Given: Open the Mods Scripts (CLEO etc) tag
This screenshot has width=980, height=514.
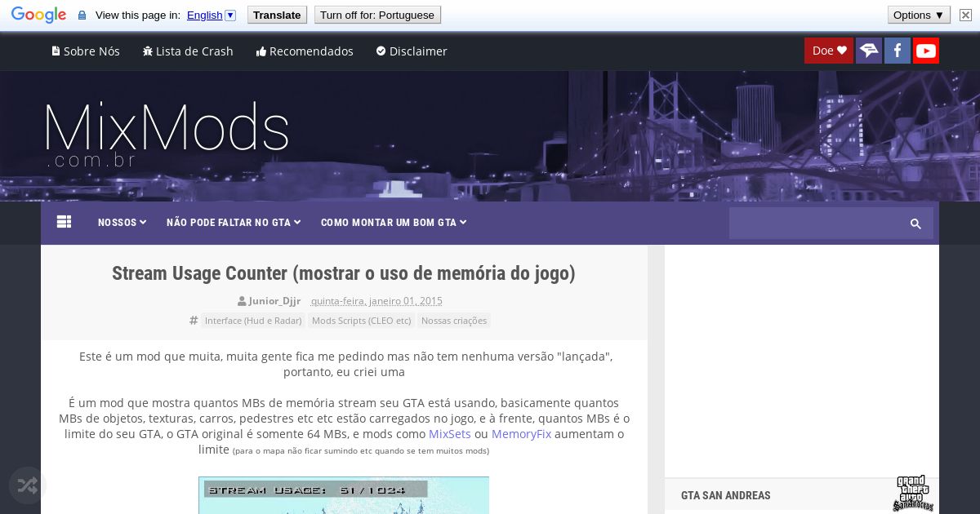Looking at the screenshot, I should pyautogui.click(x=361, y=321).
